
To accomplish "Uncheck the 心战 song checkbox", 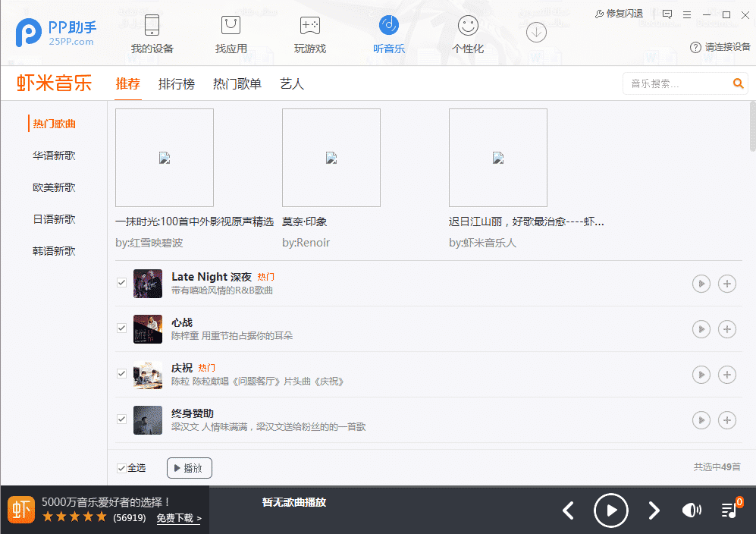I will tap(121, 328).
